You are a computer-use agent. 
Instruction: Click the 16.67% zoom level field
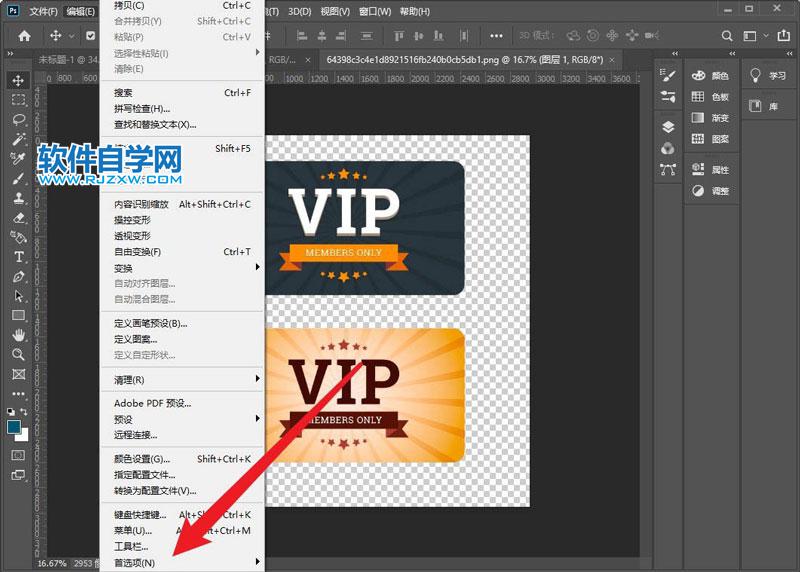[x=51, y=564]
